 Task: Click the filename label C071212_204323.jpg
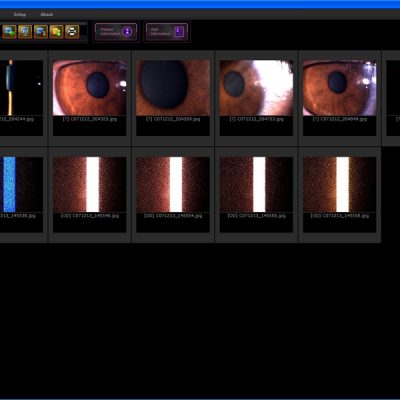pyautogui.click(x=90, y=119)
